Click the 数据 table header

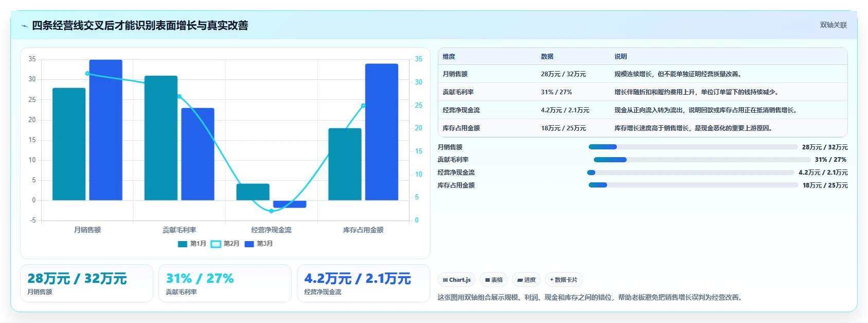pyautogui.click(x=547, y=57)
